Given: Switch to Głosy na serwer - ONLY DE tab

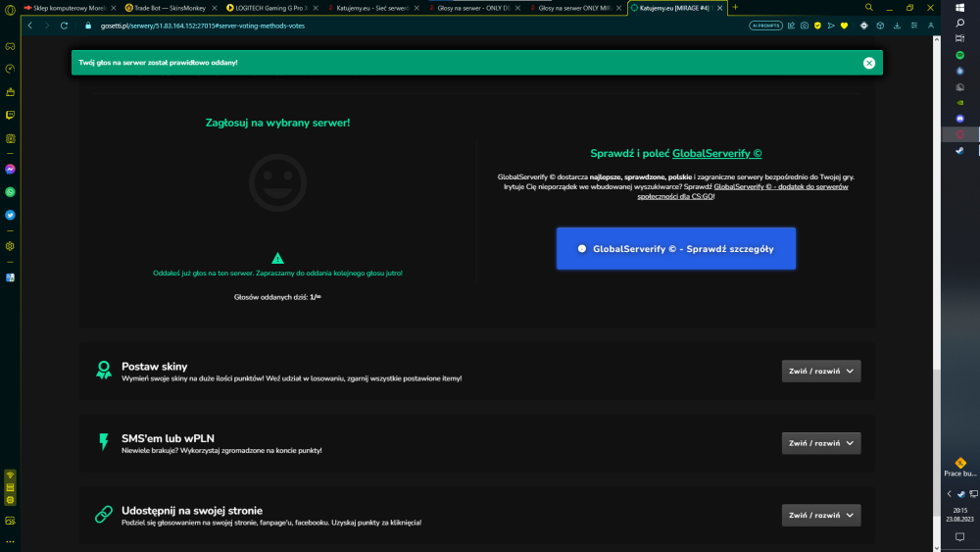Looking at the screenshot, I should coord(473,8).
